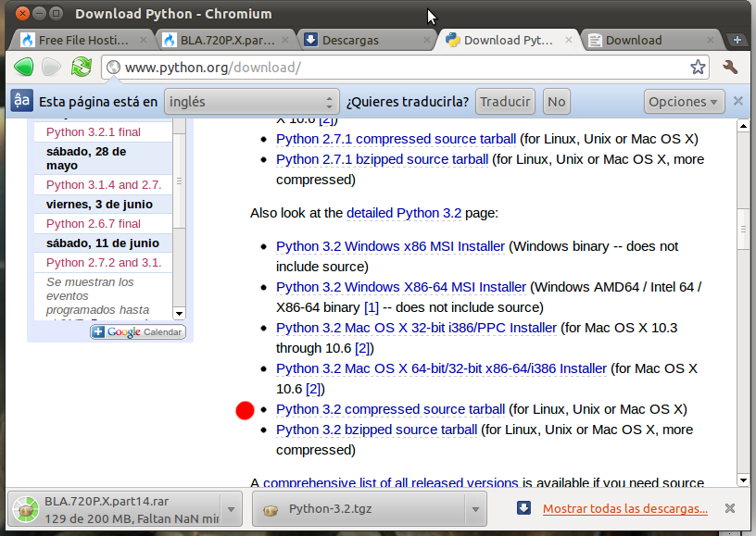
Task: Click the Python-3.2.tgz download item
Action: (x=370, y=509)
